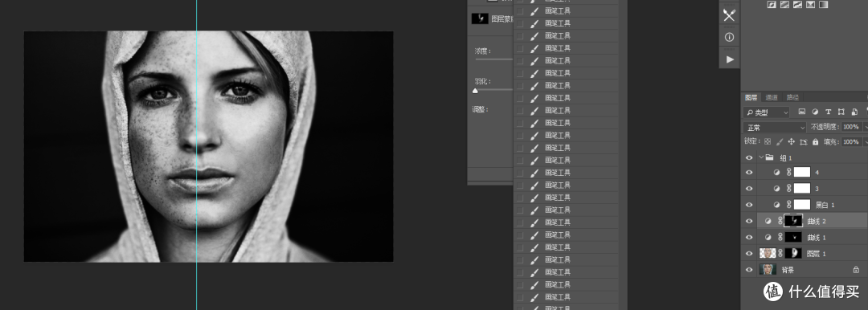
Task: Hide adjustment layer 4
Action: [749, 173]
